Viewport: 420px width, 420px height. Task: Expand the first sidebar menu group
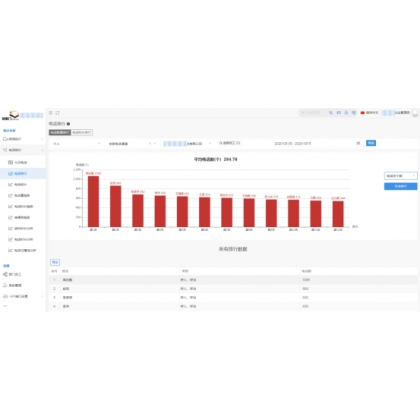23,139
